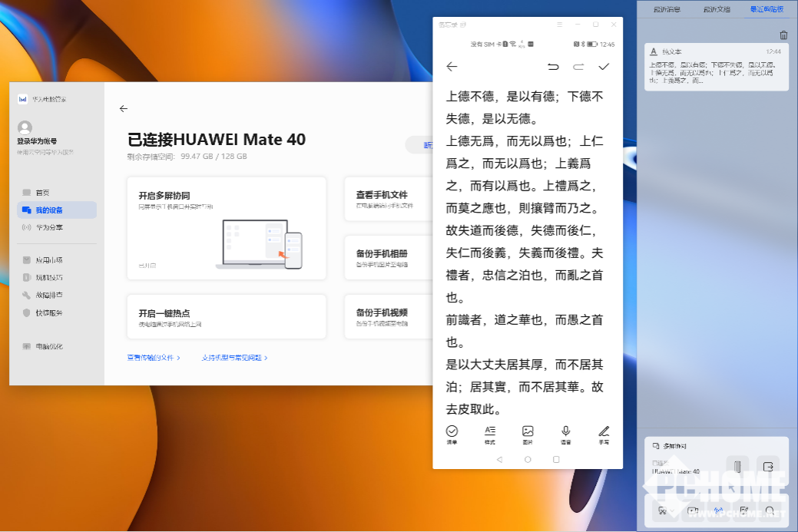Click the 开启一键热点 card
Viewport: 798px width, 532px height.
tap(227, 316)
